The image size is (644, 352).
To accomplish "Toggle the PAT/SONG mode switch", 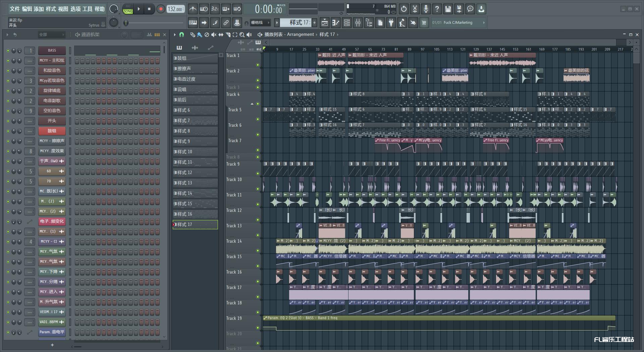I will click(128, 9).
